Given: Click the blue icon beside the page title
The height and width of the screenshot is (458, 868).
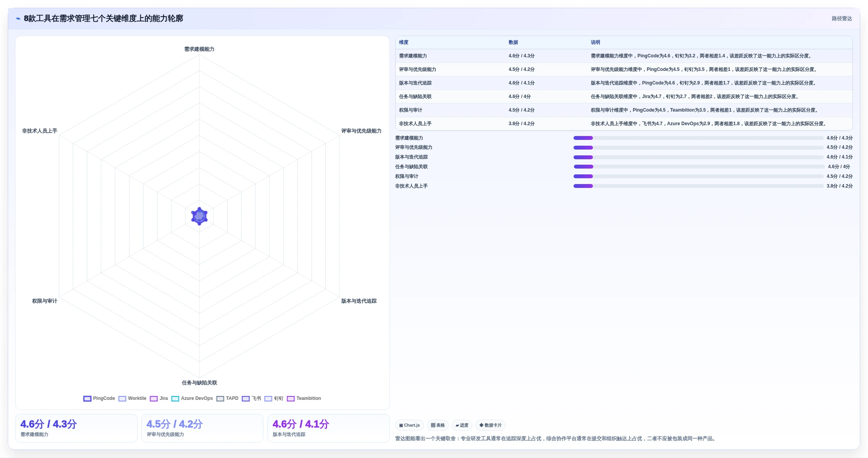Looking at the screenshot, I should tap(18, 19).
